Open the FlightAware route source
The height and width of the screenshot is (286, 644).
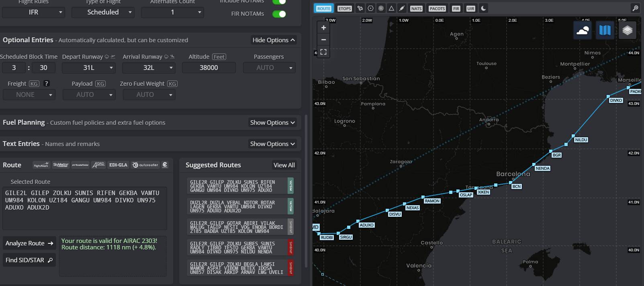41,165
